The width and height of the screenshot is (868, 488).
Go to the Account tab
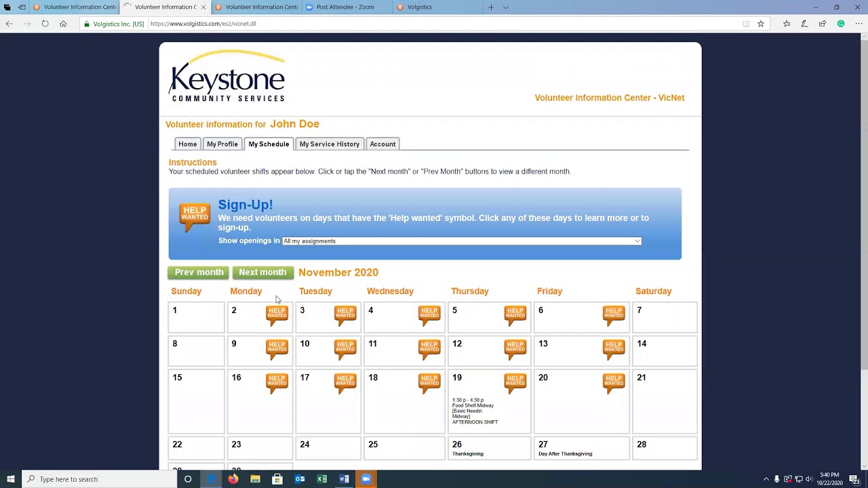(x=382, y=144)
